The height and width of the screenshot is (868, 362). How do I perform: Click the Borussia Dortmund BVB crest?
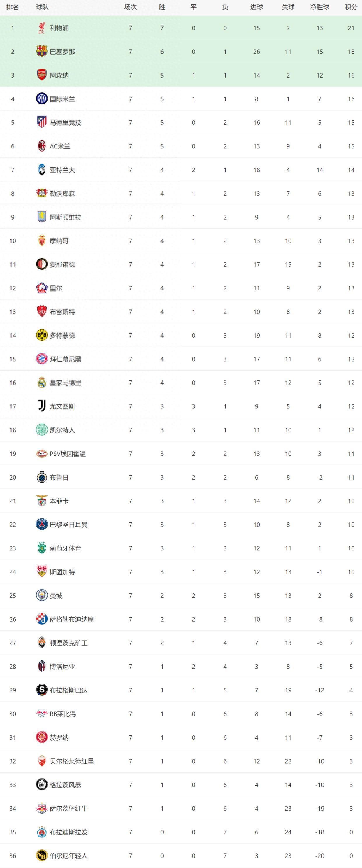41,335
